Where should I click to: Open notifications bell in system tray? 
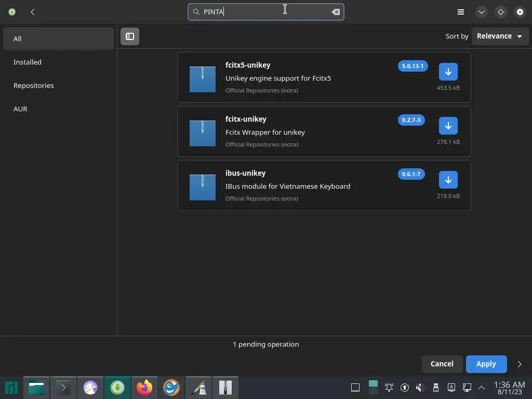(389, 387)
